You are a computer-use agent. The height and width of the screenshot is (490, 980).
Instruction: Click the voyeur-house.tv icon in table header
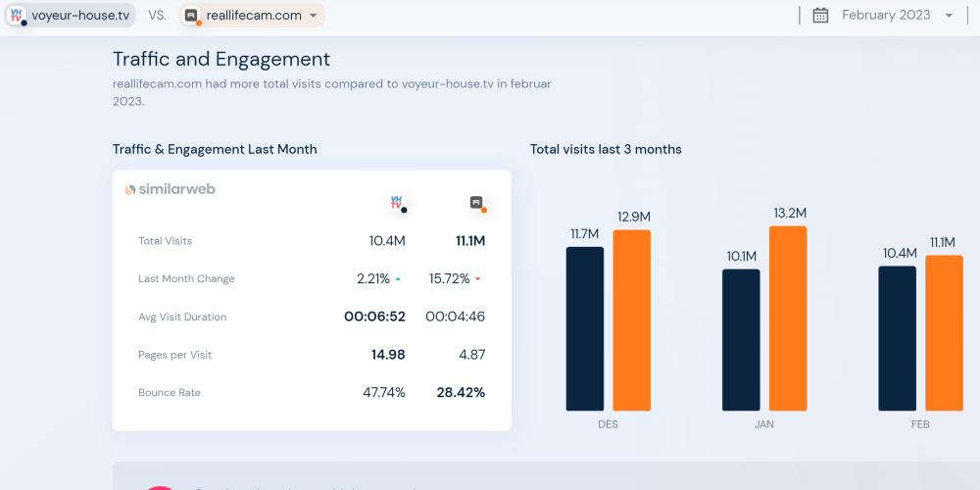pos(397,203)
